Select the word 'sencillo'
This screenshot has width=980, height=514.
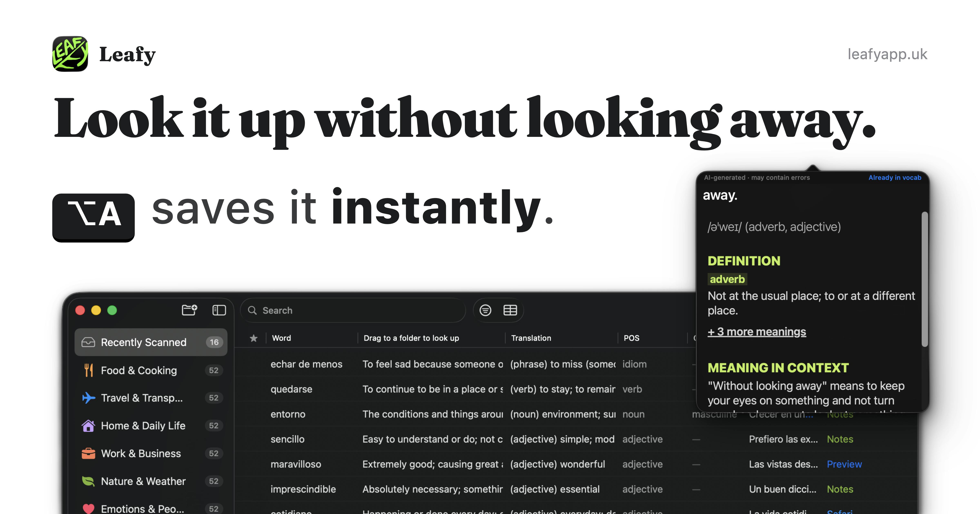click(x=288, y=439)
